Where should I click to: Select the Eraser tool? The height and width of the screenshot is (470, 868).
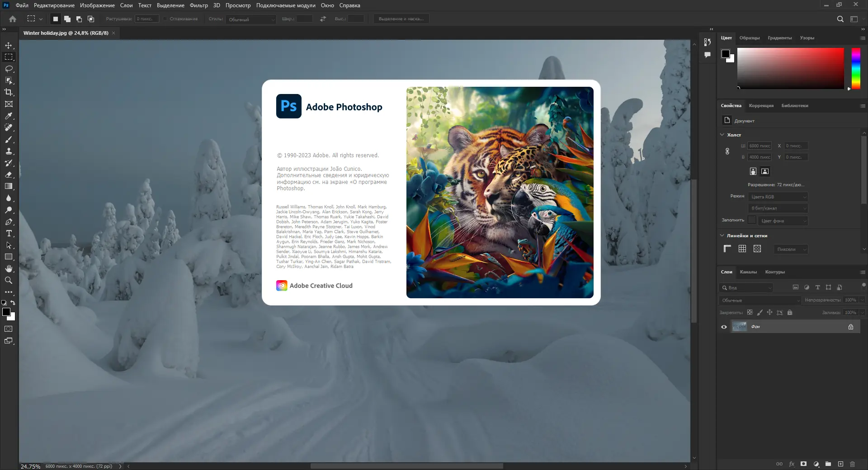(x=9, y=174)
